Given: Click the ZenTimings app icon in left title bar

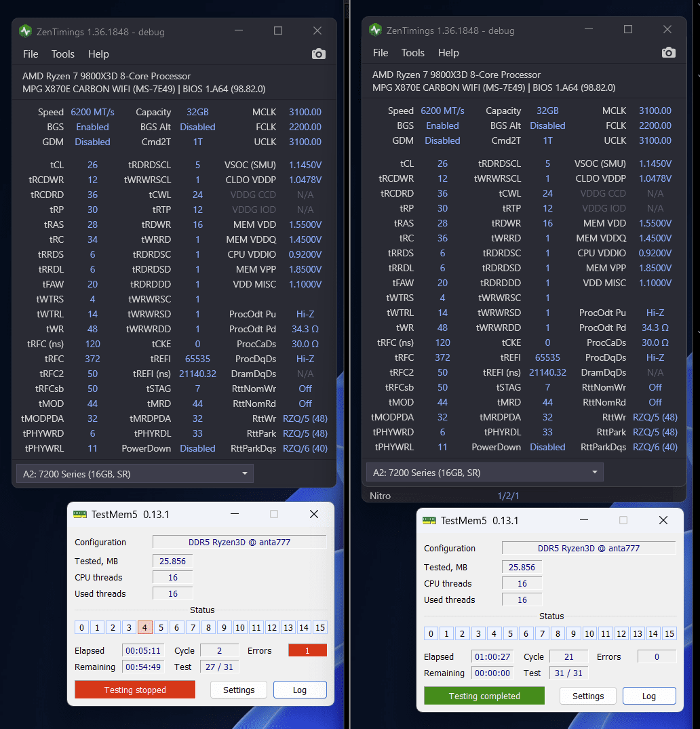Looking at the screenshot, I should pos(25,31).
